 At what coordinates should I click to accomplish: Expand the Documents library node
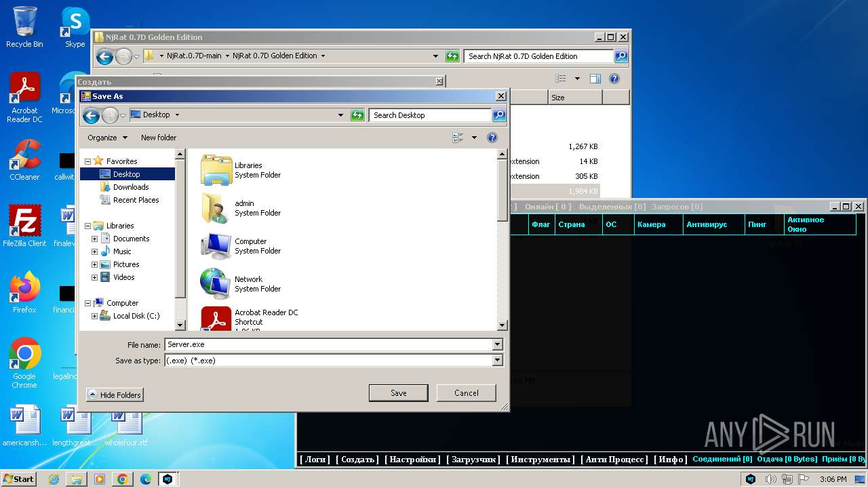(94, 239)
